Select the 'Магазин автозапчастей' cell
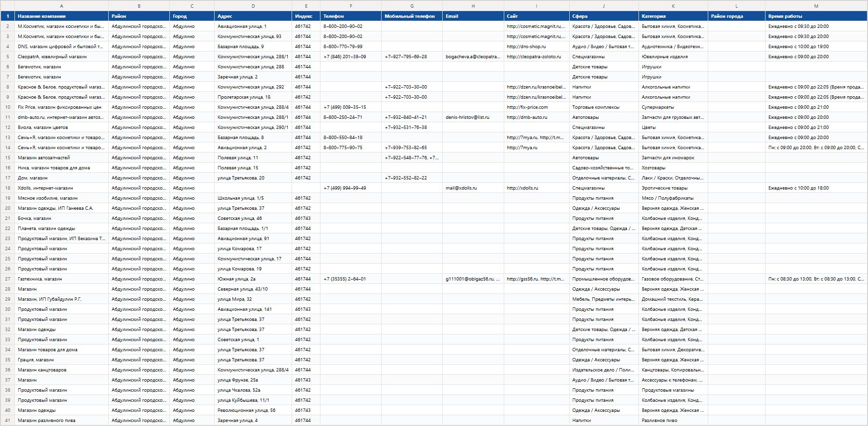868x434 pixels. [62, 157]
